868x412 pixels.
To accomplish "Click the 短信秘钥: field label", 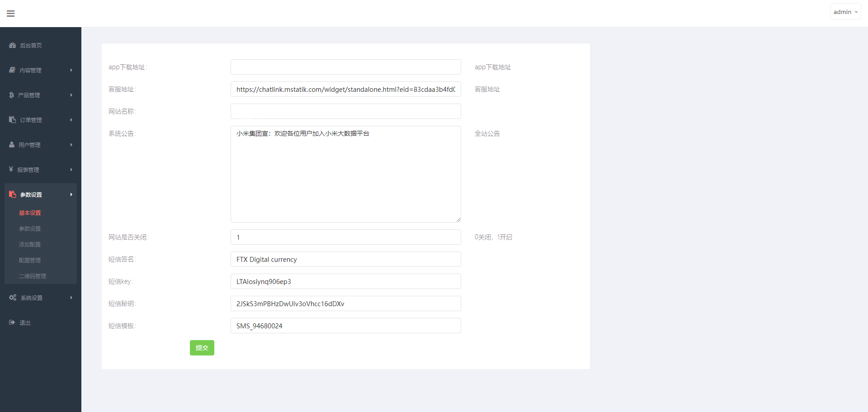I will (x=122, y=303).
